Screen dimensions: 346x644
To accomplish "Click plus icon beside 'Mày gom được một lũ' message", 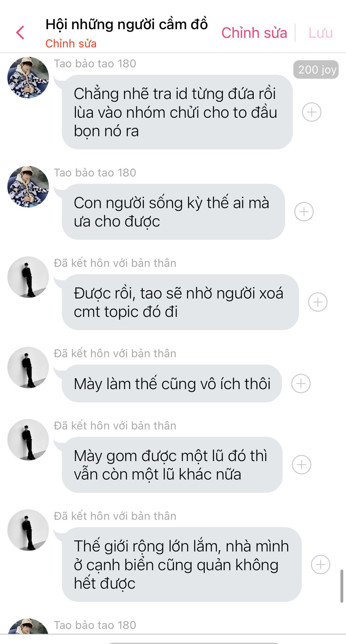I will (x=301, y=465).
